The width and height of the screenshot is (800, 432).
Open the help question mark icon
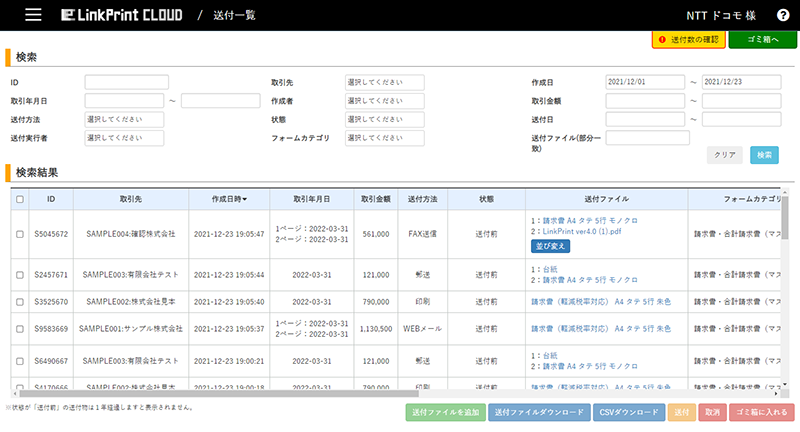pos(783,15)
